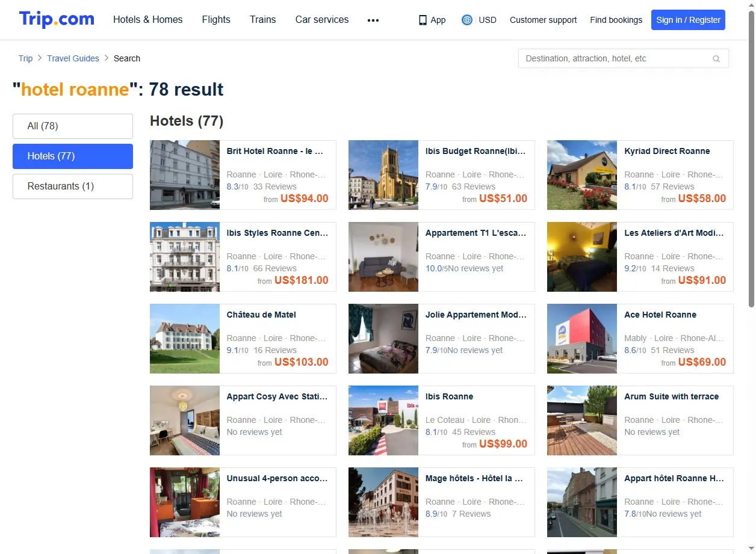This screenshot has height=554, width=756.
Task: Click the App phone icon
Action: [423, 20]
